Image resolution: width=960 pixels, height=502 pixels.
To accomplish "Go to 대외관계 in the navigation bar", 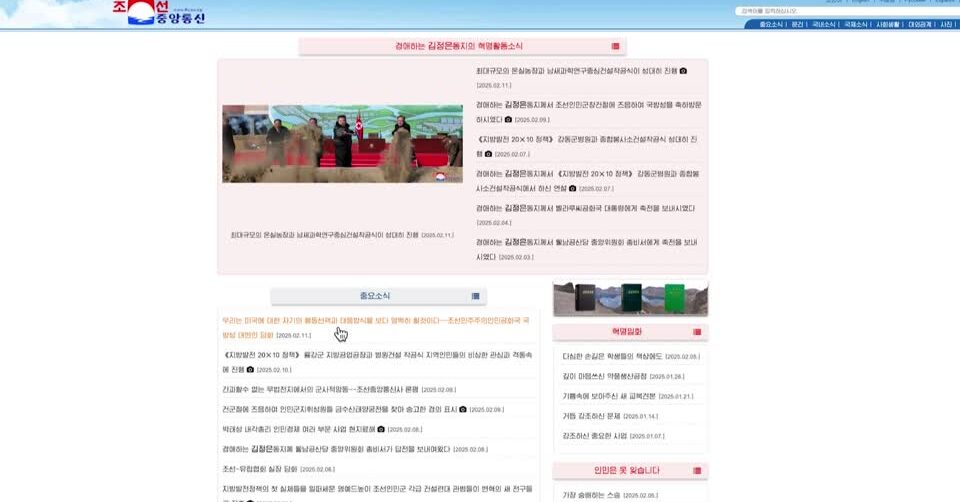I will click(x=920, y=24).
